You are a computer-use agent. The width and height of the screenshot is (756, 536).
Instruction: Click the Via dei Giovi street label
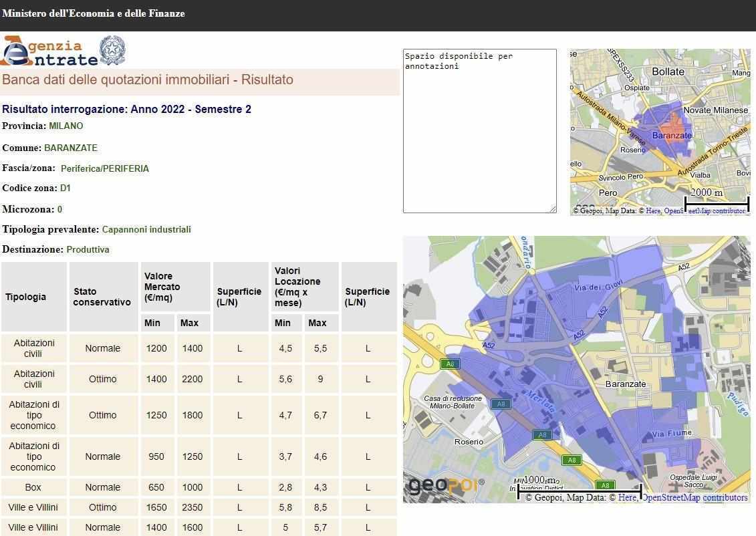coord(598,287)
